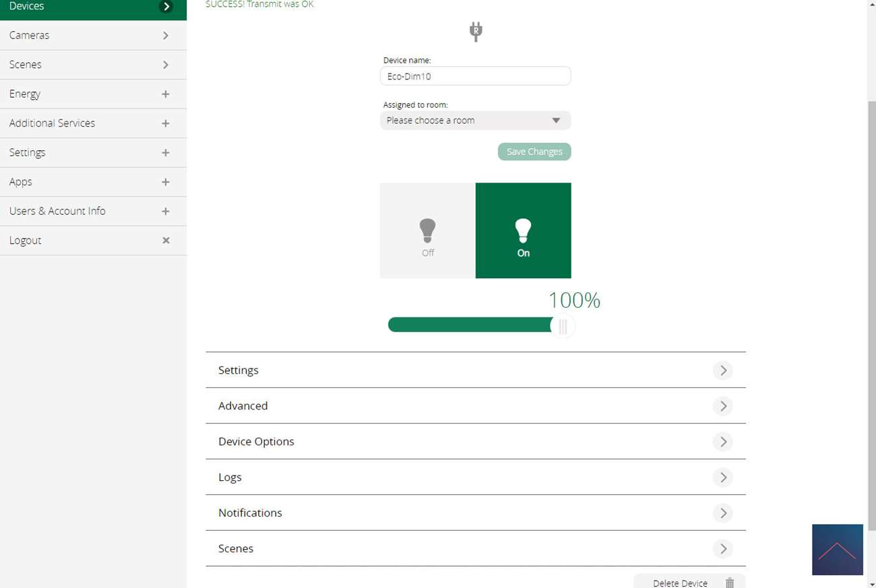Click the dimmer brightness slider handle
876x588 pixels.
click(x=563, y=327)
